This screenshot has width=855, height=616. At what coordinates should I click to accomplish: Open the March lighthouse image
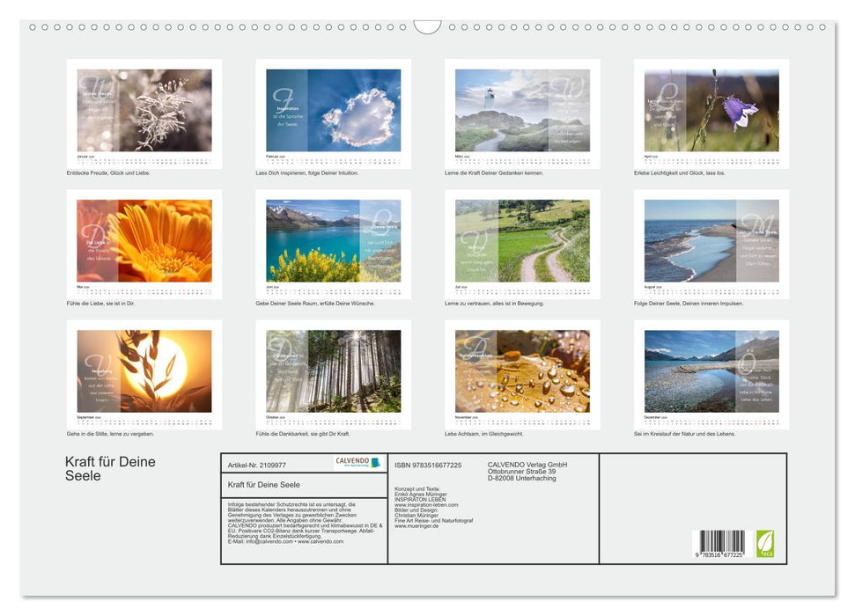tap(522, 111)
